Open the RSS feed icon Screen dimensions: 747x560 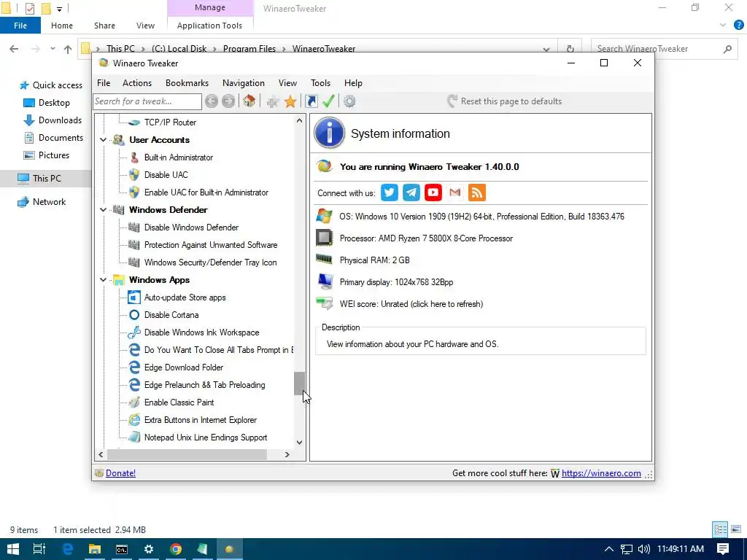coord(477,192)
